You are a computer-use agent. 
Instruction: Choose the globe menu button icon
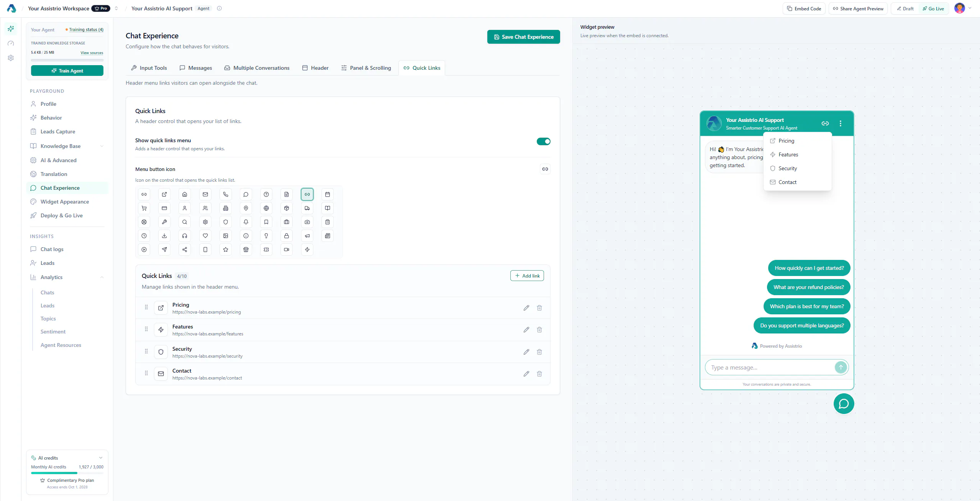266,208
